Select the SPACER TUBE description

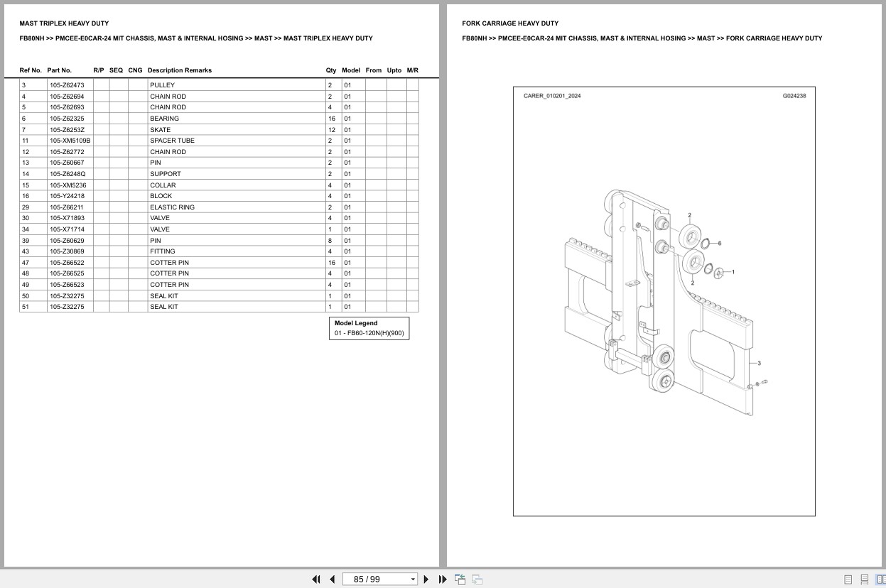click(172, 141)
